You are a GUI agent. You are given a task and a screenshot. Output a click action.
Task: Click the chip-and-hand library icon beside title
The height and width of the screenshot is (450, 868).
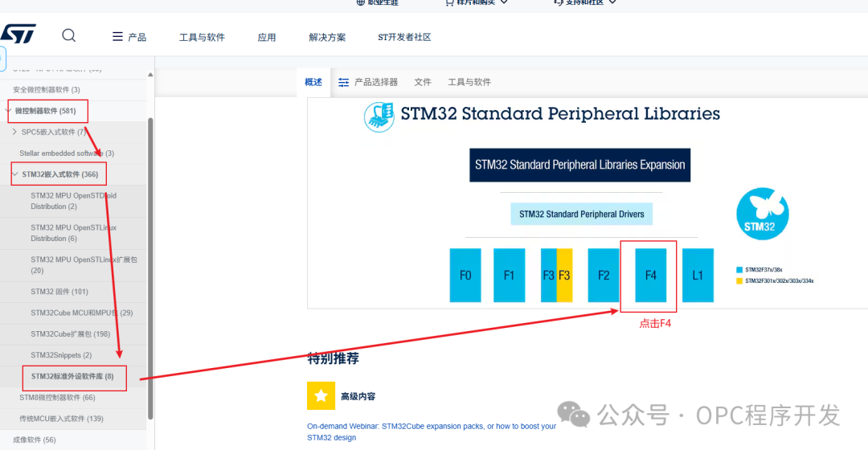point(379,117)
